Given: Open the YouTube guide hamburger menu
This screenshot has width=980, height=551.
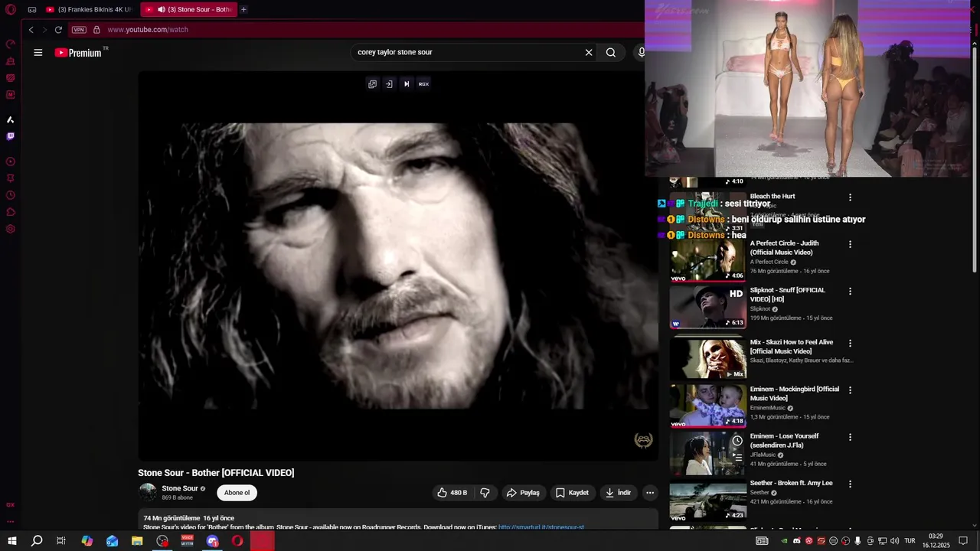Looking at the screenshot, I should point(38,53).
